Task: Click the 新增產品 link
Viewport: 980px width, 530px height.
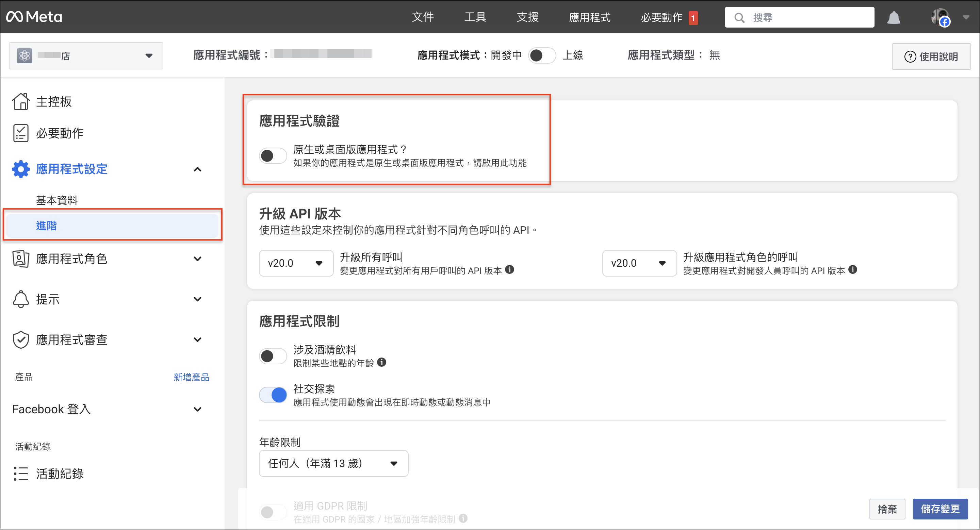Action: [191, 377]
